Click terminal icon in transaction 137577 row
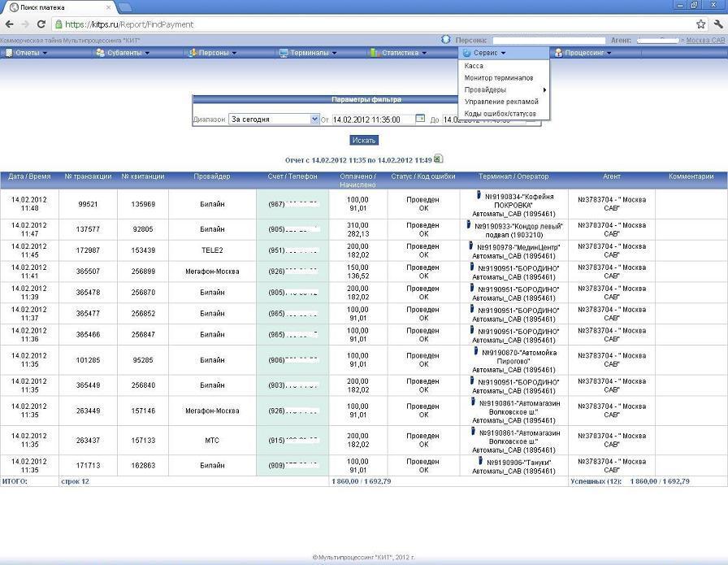 coord(469,225)
